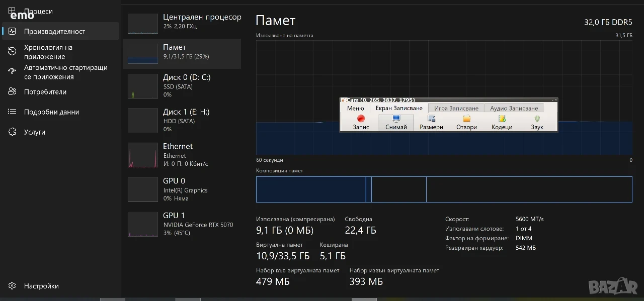Click the 22,4 ГБ free memory value
The height and width of the screenshot is (301, 644).
pyautogui.click(x=360, y=231)
